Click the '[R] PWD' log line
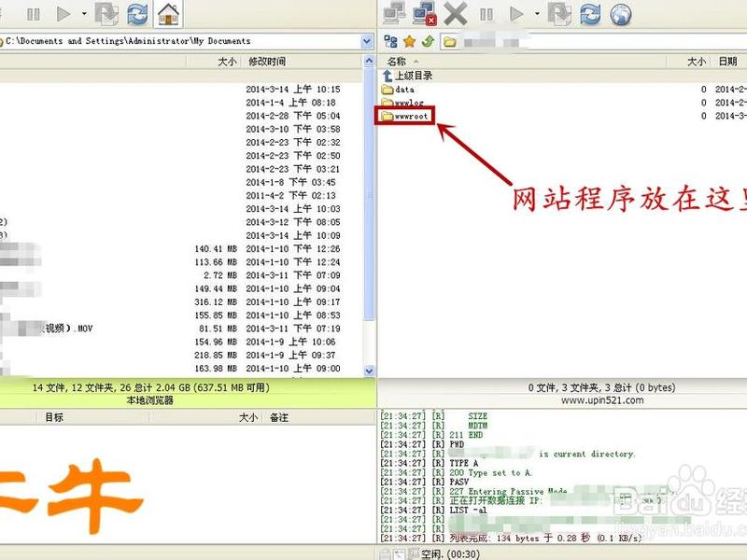 tap(422, 444)
